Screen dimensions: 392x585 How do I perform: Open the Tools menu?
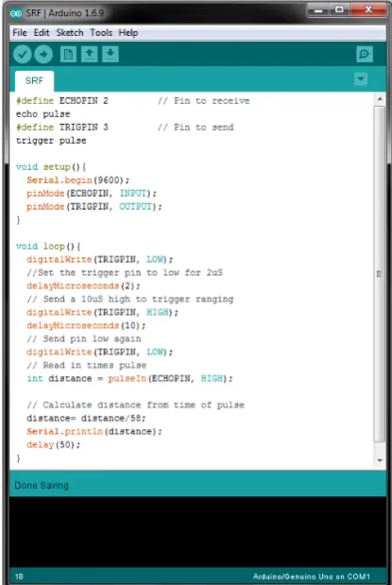(x=101, y=33)
